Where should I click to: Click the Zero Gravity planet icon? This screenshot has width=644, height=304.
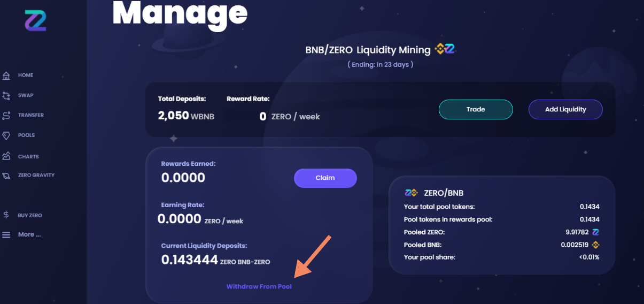coord(6,176)
